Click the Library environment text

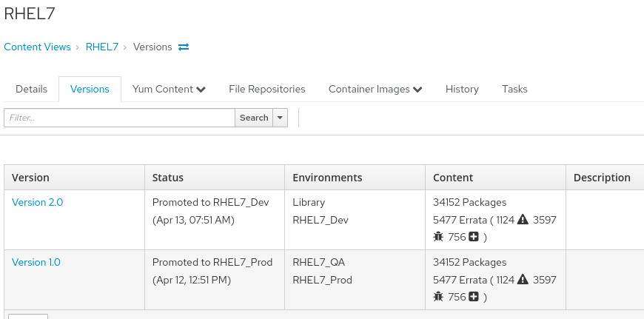(309, 202)
